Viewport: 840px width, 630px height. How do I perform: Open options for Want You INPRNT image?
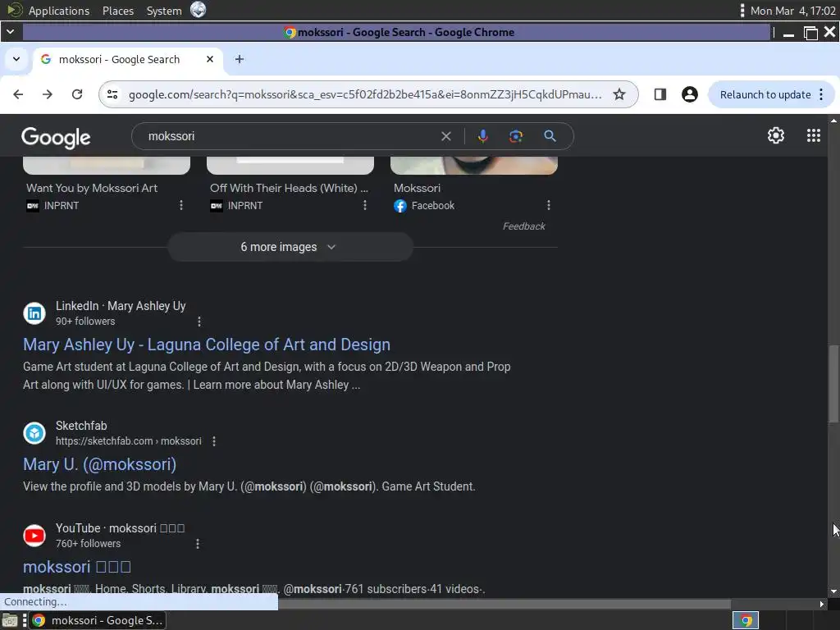(x=181, y=205)
